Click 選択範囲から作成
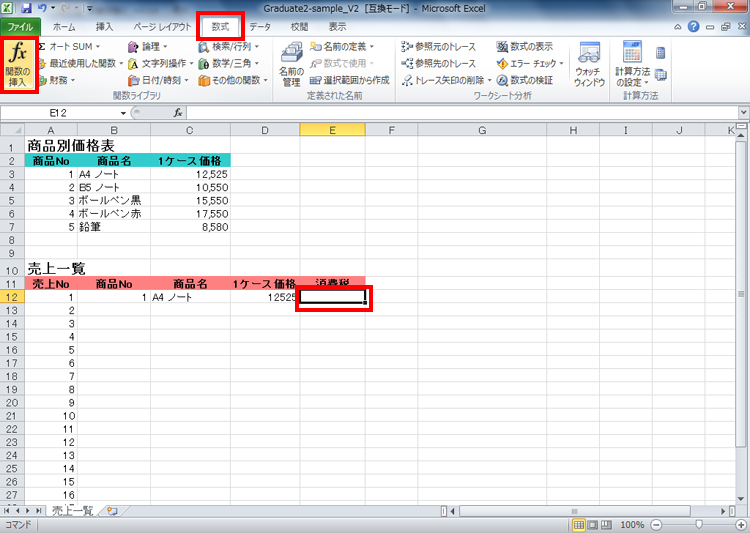The width and height of the screenshot is (750, 533). click(350, 80)
